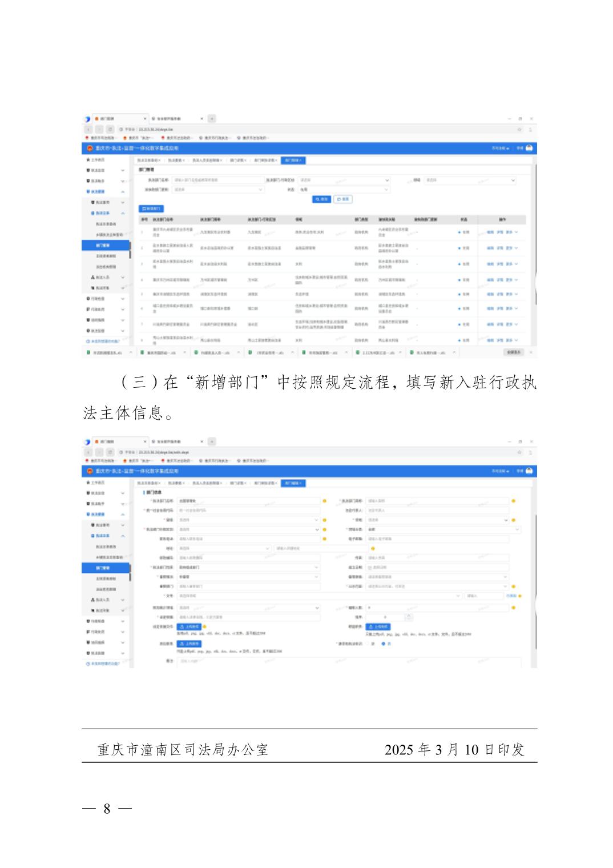Open the 状态 dropdown showing 启用 in the filter area
613x868 pixels.
(x=345, y=190)
